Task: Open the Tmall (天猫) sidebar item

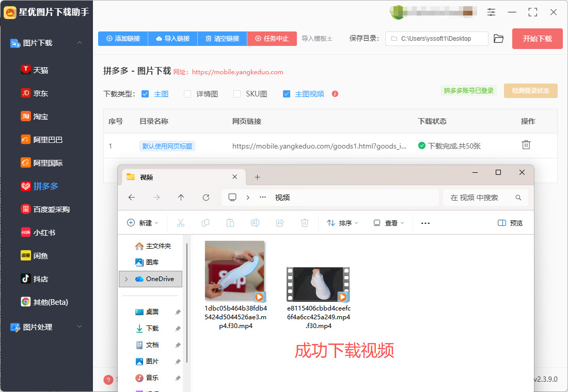Action: (x=35, y=70)
